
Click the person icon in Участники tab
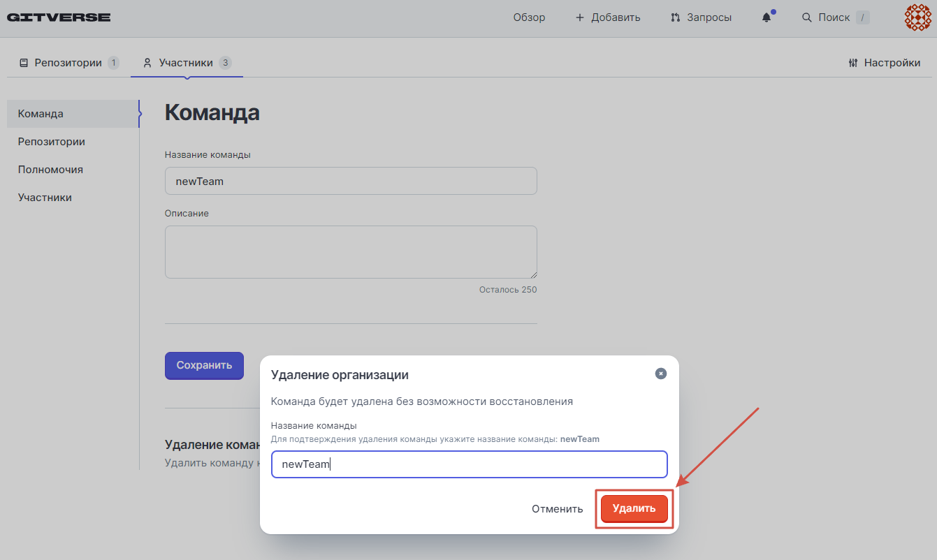(x=147, y=63)
